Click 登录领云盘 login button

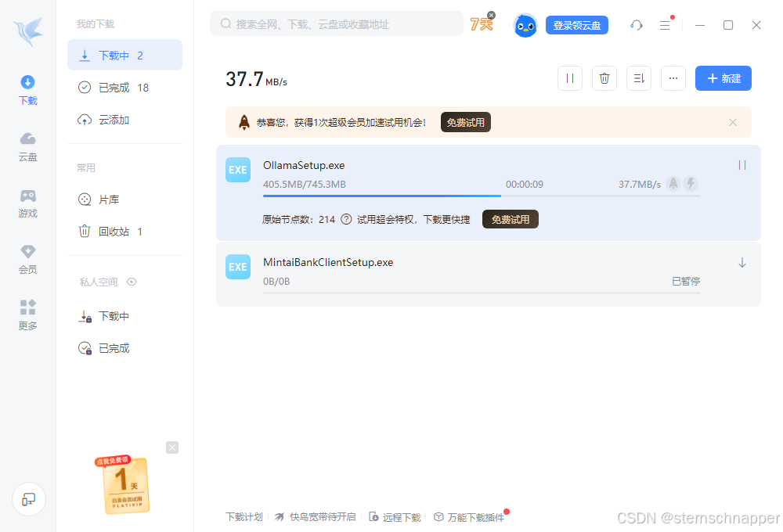click(x=577, y=25)
